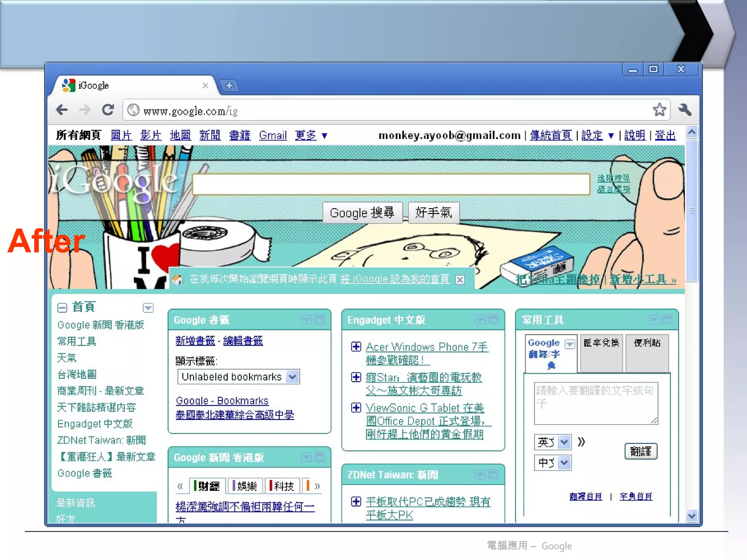
Task: Collapse the 首頁 sidebar section
Action: click(62, 308)
